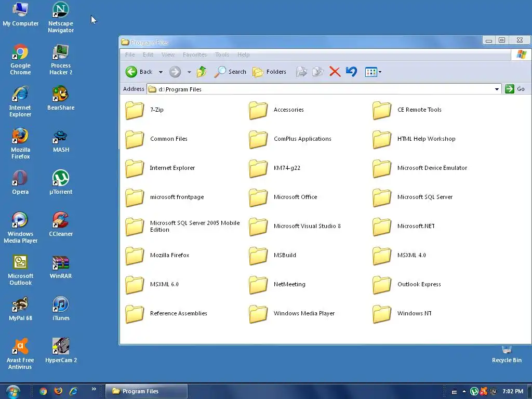The width and height of the screenshot is (532, 399).
Task: Open the Help menu
Action: pos(243,55)
